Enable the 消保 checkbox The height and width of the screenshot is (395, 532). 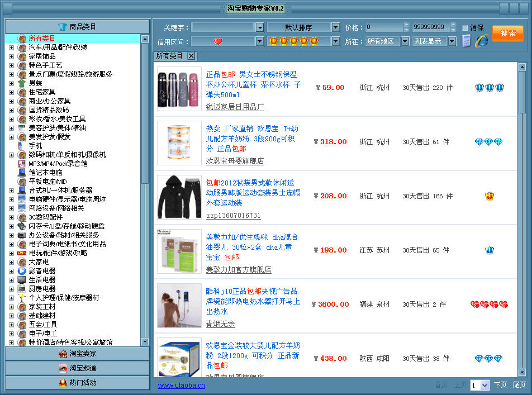(465, 28)
